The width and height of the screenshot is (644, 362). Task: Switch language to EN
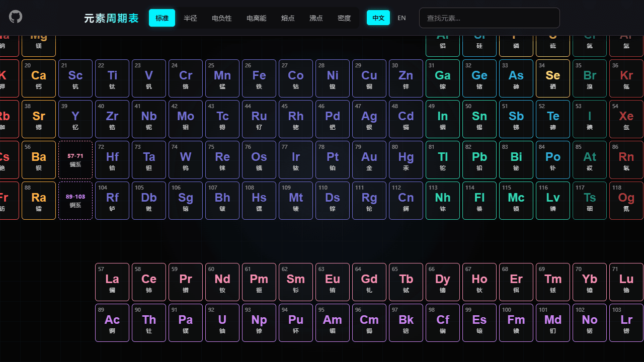pos(401,18)
